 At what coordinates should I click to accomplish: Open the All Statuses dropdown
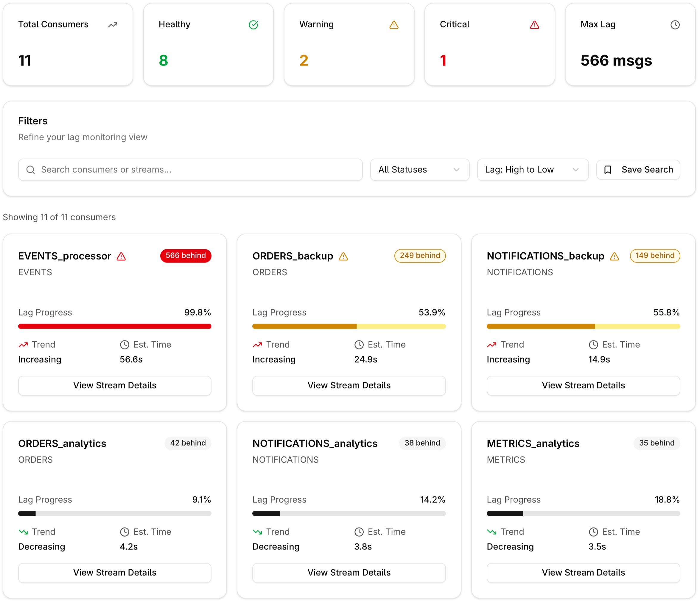pyautogui.click(x=420, y=169)
